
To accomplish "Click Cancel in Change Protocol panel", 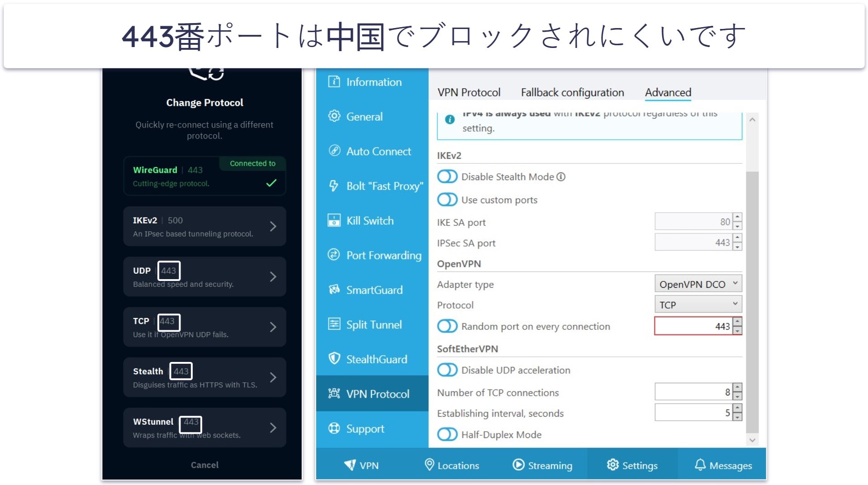I will 204,465.
